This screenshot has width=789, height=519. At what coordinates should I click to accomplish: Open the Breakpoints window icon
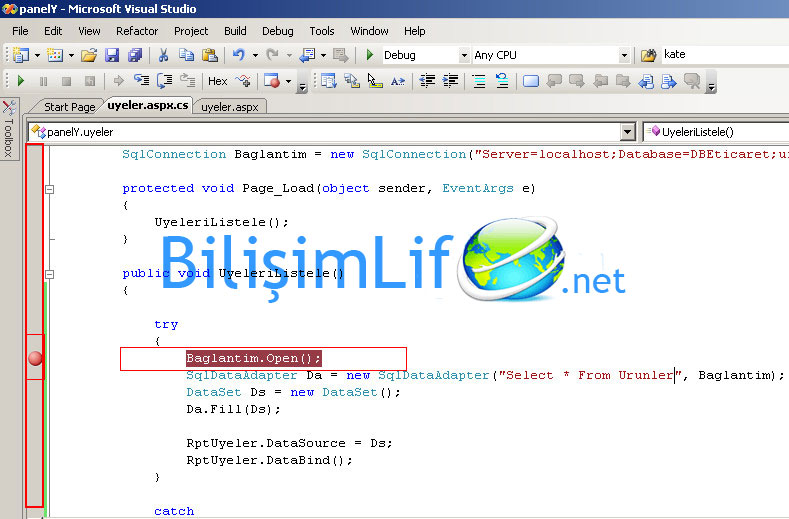(x=272, y=81)
